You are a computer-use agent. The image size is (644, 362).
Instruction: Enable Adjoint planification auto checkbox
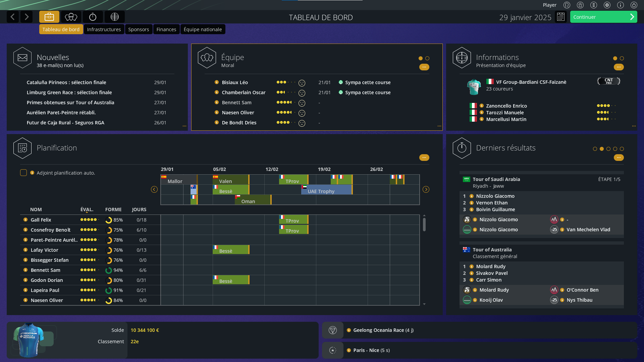23,173
